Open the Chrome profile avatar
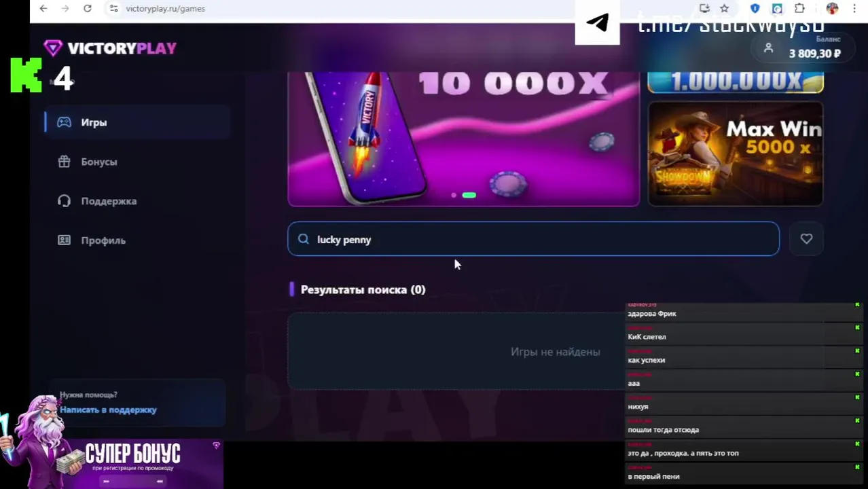The width and height of the screenshot is (868, 489). coord(832,8)
